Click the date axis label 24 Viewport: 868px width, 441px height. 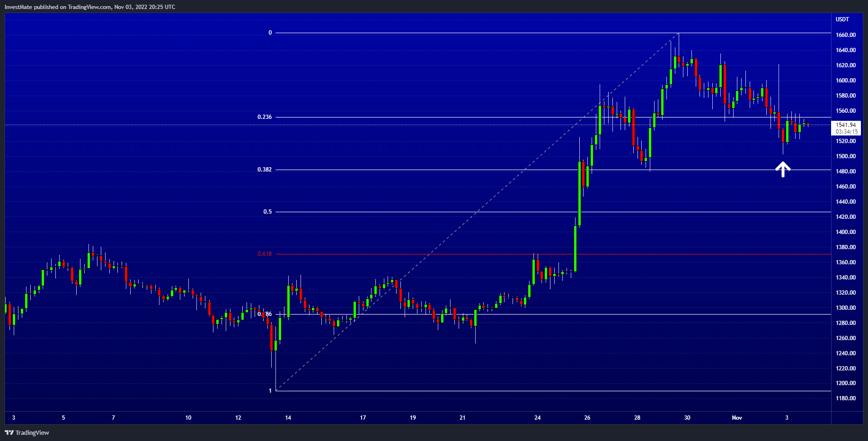[538, 418]
